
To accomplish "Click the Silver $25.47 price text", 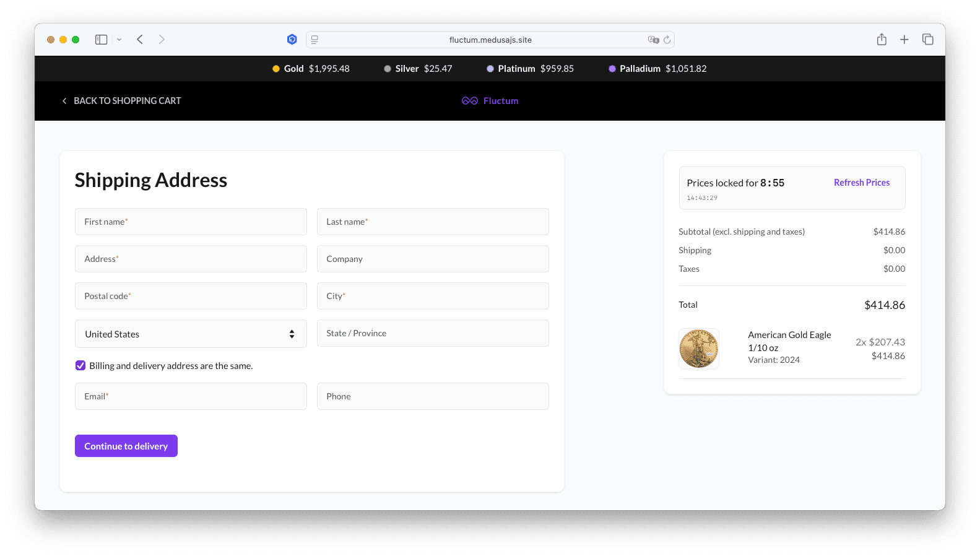I will (424, 69).
